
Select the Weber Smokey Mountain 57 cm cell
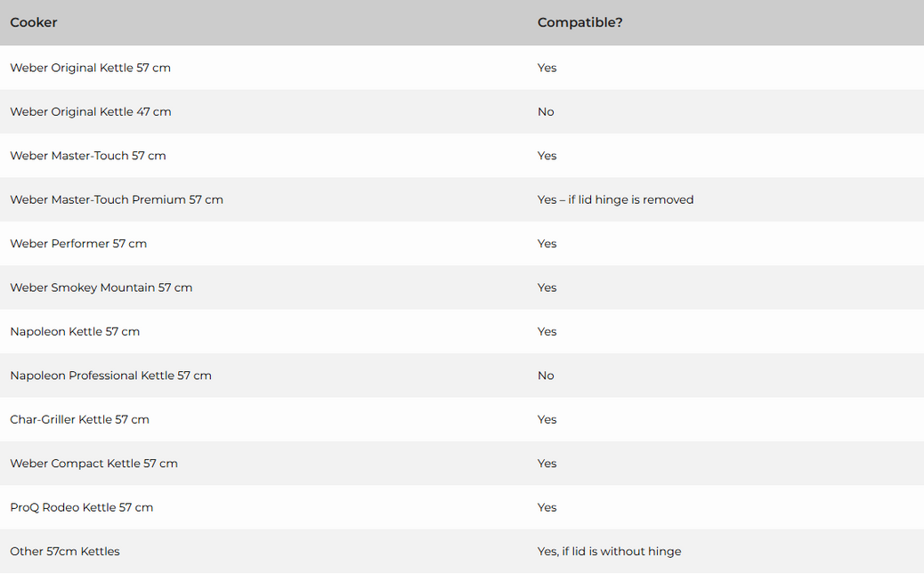tap(101, 287)
